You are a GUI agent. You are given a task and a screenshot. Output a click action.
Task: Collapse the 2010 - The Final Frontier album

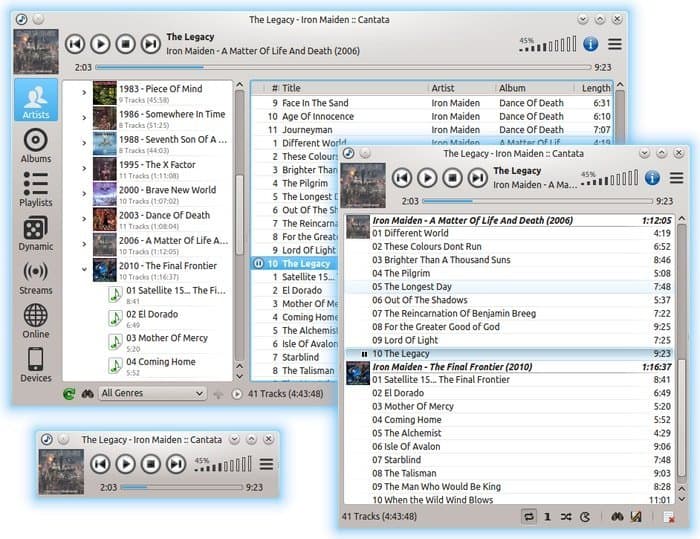[x=84, y=269]
